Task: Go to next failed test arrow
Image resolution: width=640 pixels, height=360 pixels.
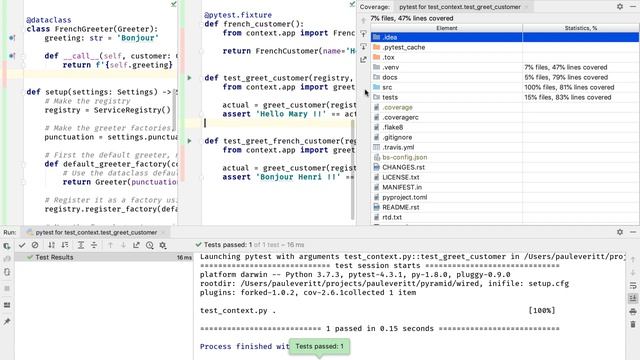Action: click(x=123, y=245)
